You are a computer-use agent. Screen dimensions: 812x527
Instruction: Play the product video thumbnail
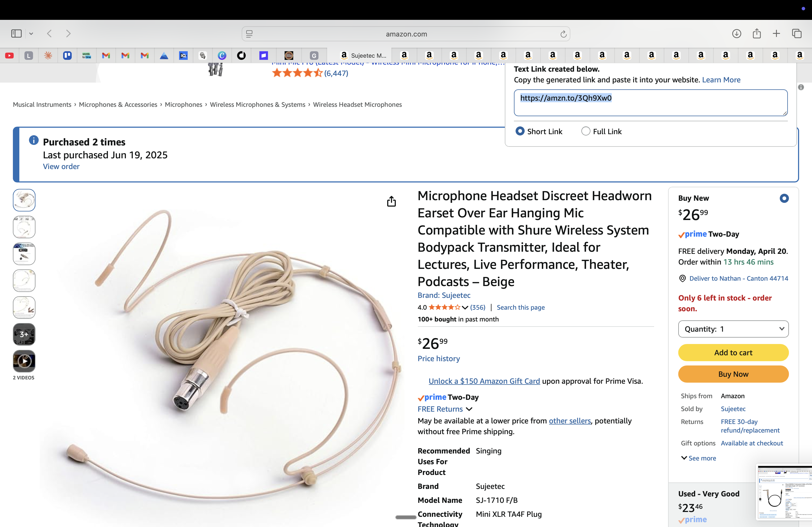point(24,361)
